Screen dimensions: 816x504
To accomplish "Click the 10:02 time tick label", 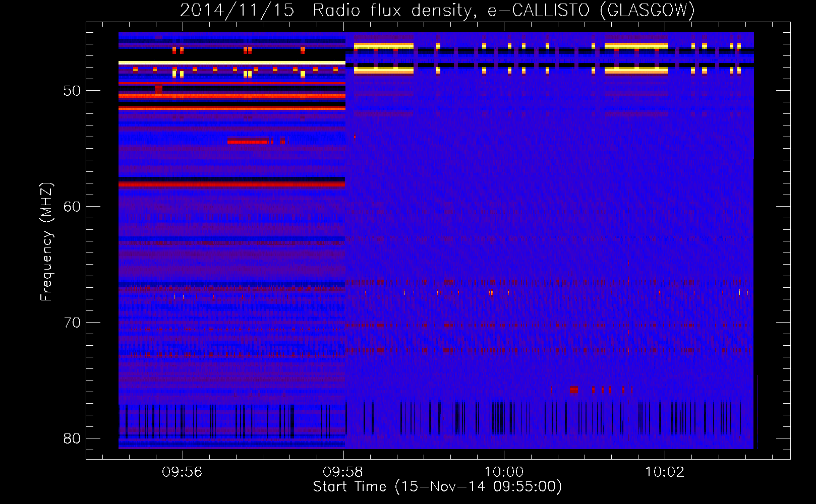I will 665,472.
